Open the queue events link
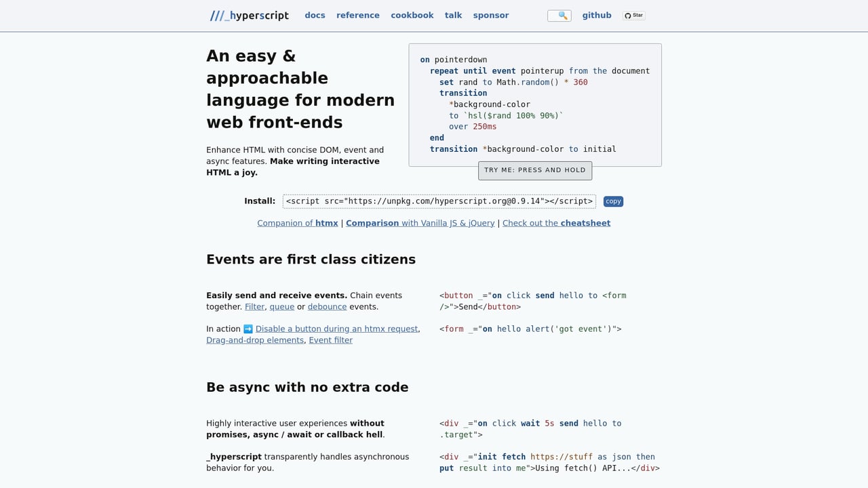This screenshot has height=488, width=868. pos(281,306)
